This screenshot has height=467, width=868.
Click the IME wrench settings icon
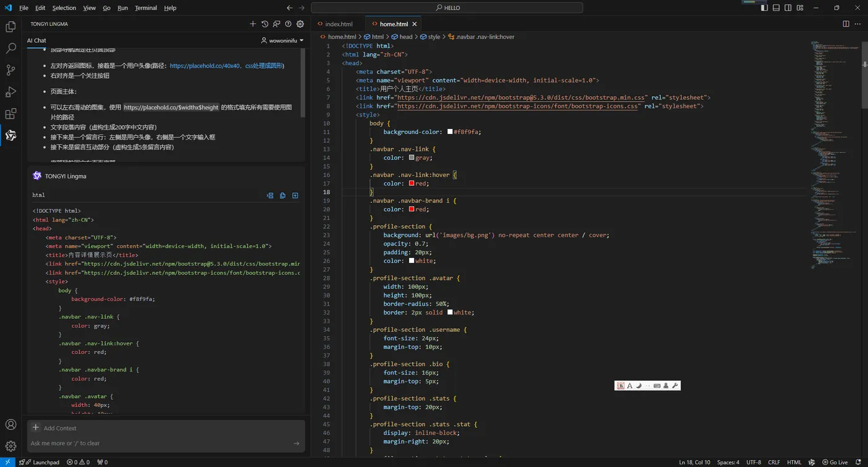tap(675, 386)
